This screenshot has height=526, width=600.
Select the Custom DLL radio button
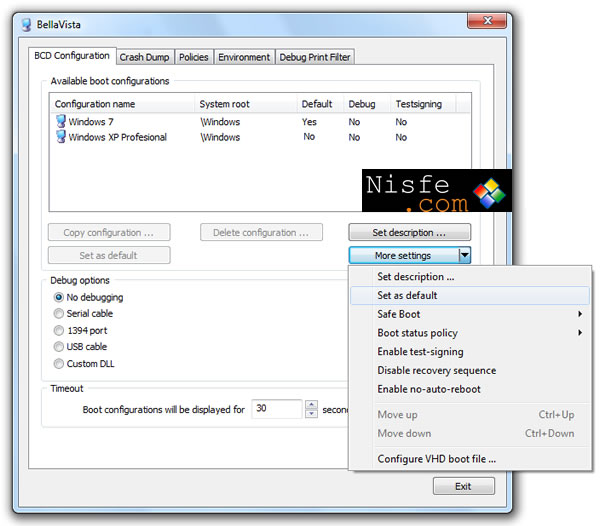(x=59, y=364)
